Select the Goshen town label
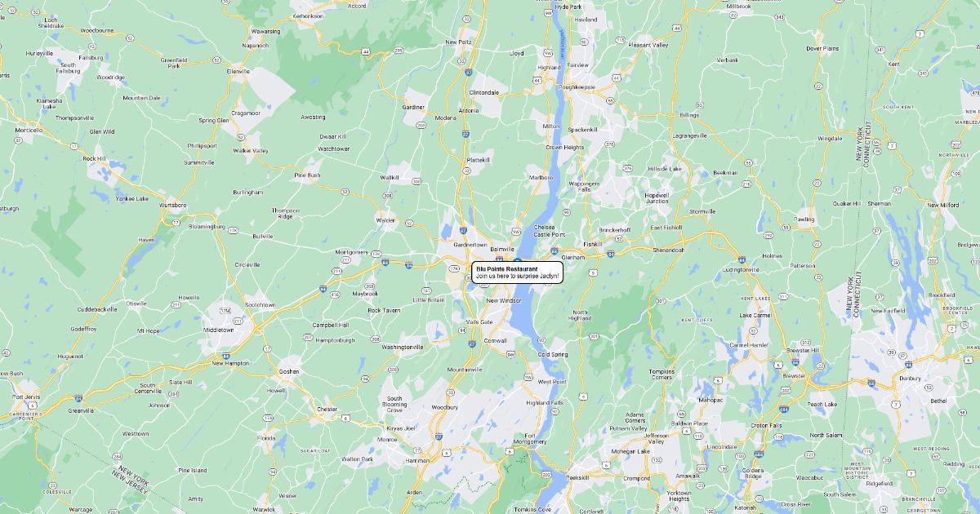Image resolution: width=980 pixels, height=514 pixels. pyautogui.click(x=289, y=370)
